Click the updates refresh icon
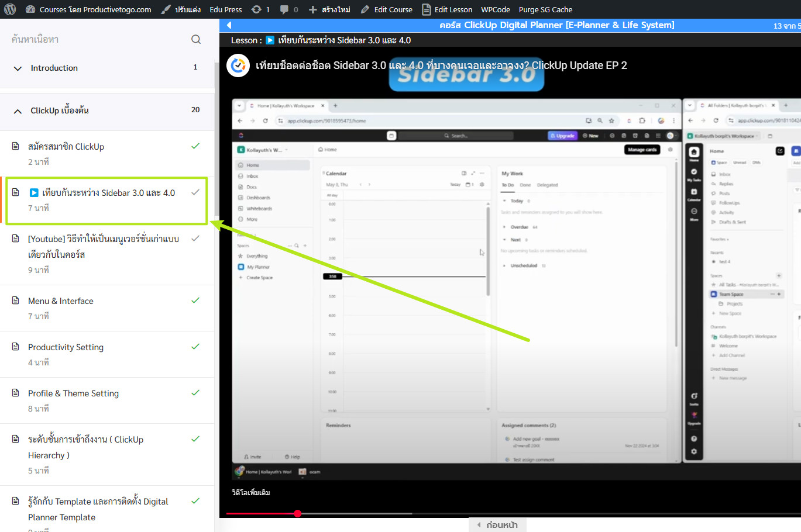 tap(256, 9)
